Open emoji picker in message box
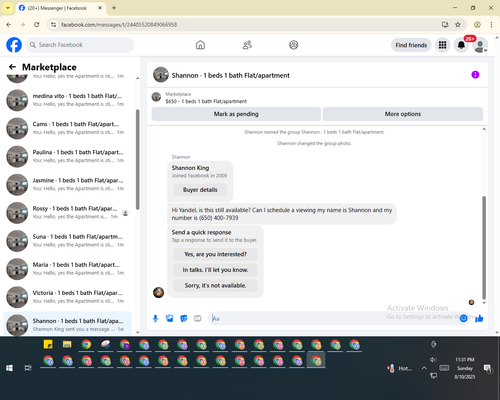This screenshot has height=400, width=500. point(463,319)
